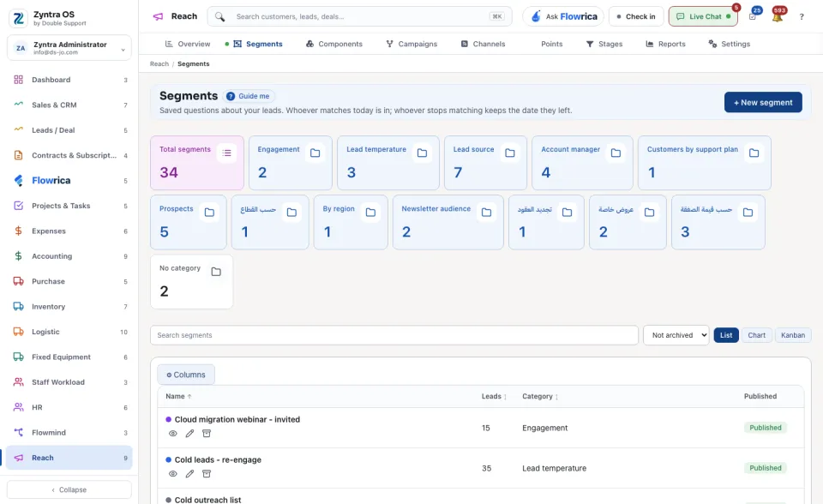Click the Guide me button

(x=249, y=96)
